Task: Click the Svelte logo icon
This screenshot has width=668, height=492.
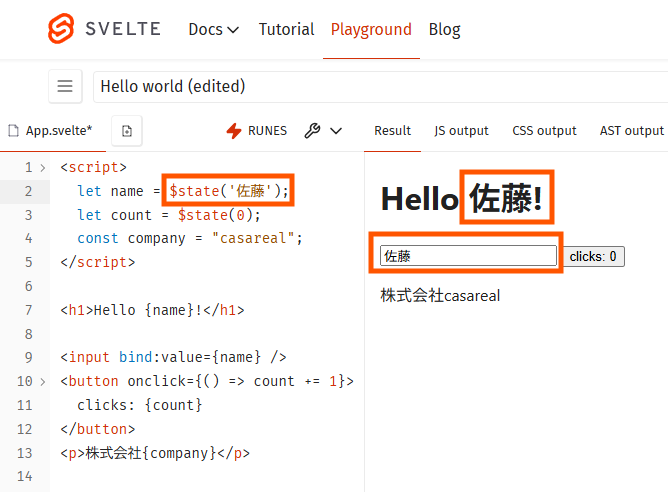Action: 61,29
